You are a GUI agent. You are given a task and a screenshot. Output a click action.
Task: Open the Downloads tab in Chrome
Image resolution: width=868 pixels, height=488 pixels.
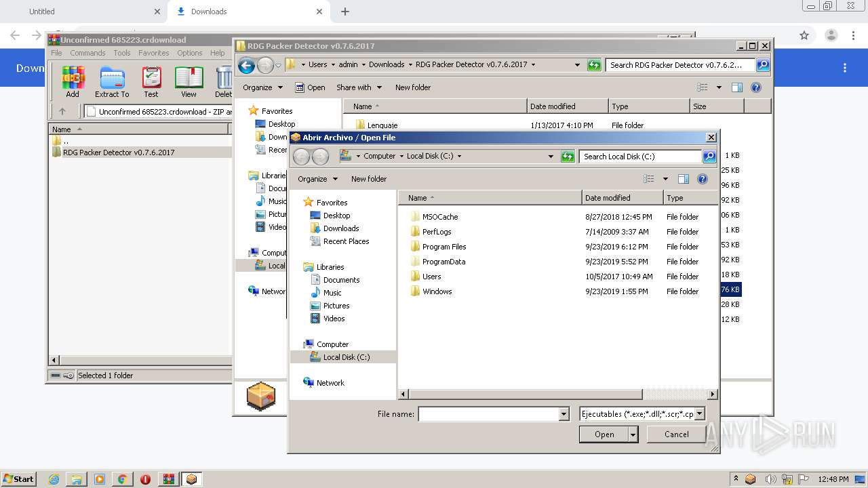click(x=248, y=12)
